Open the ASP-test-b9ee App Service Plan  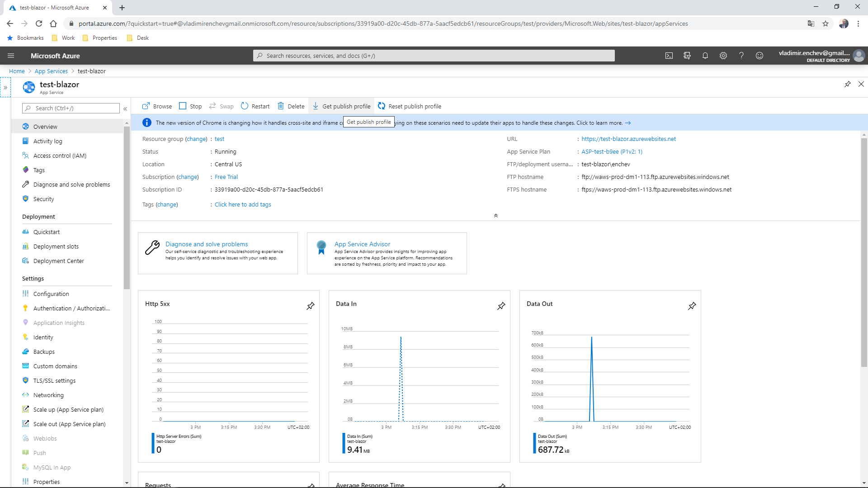[612, 151]
